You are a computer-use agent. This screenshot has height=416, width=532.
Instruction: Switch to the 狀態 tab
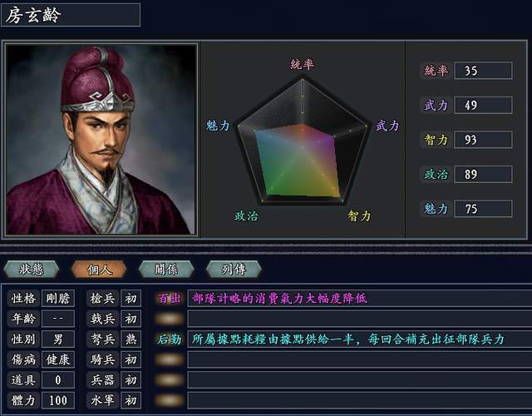[32, 269]
